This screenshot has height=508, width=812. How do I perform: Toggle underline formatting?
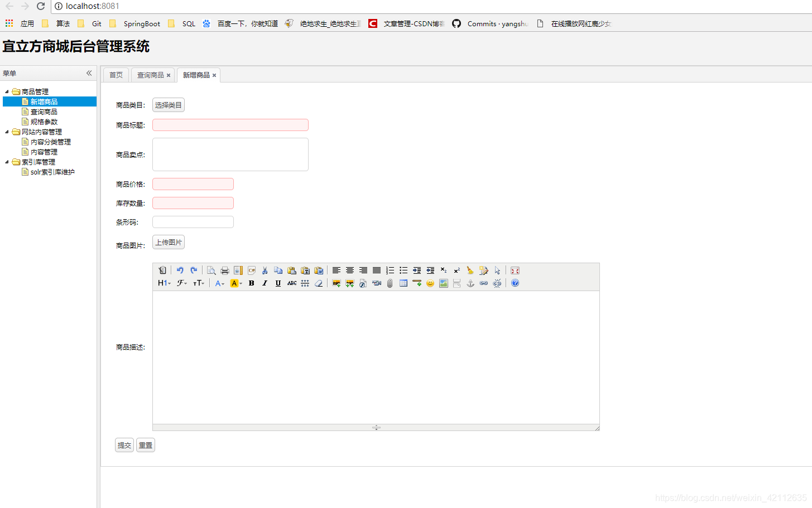[278, 283]
